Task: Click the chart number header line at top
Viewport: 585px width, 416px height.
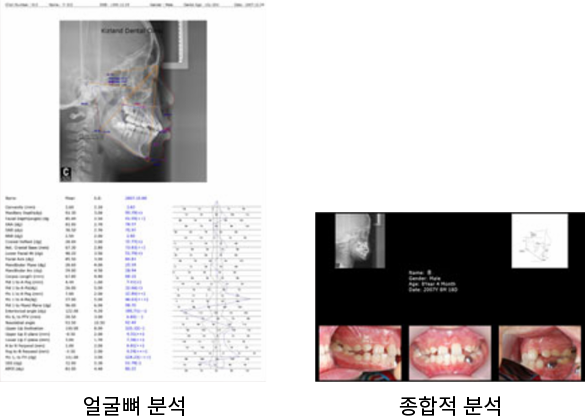Action: pos(134,5)
